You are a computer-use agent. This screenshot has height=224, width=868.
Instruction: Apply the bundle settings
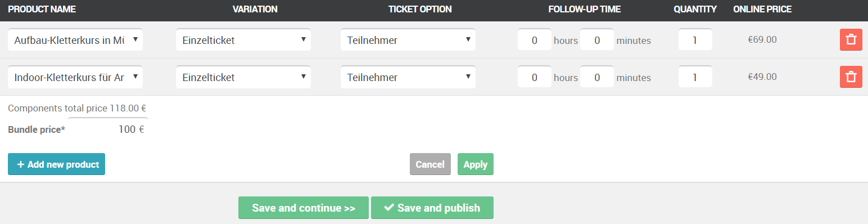[476, 164]
